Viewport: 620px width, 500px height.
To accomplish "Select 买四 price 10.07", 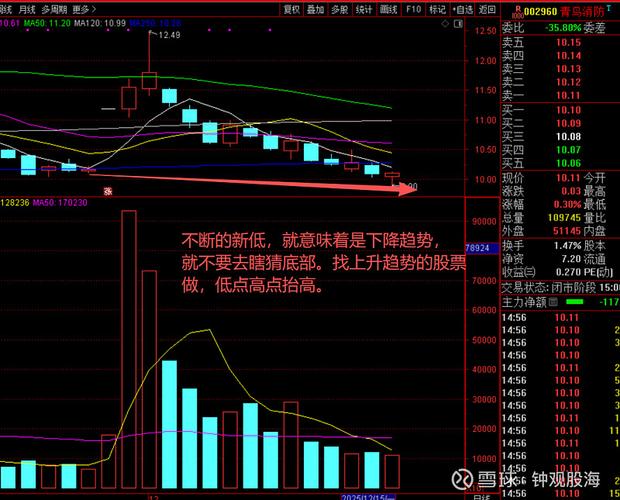I will click(x=568, y=150).
